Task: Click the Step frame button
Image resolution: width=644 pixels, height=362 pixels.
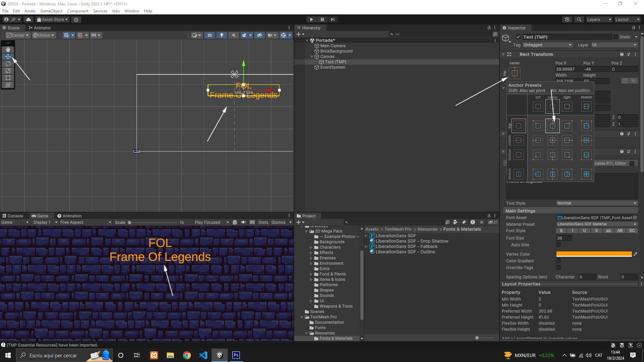Action: 332,19
